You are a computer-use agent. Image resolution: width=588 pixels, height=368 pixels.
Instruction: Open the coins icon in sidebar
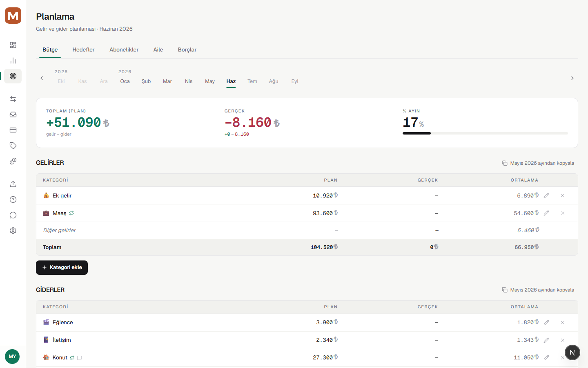pos(13,161)
